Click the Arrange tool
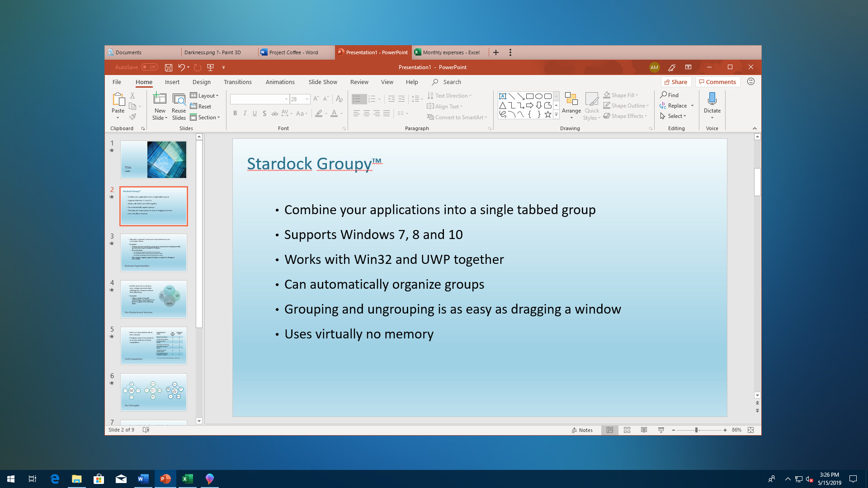Screen dimensions: 868x488 click(x=571, y=106)
